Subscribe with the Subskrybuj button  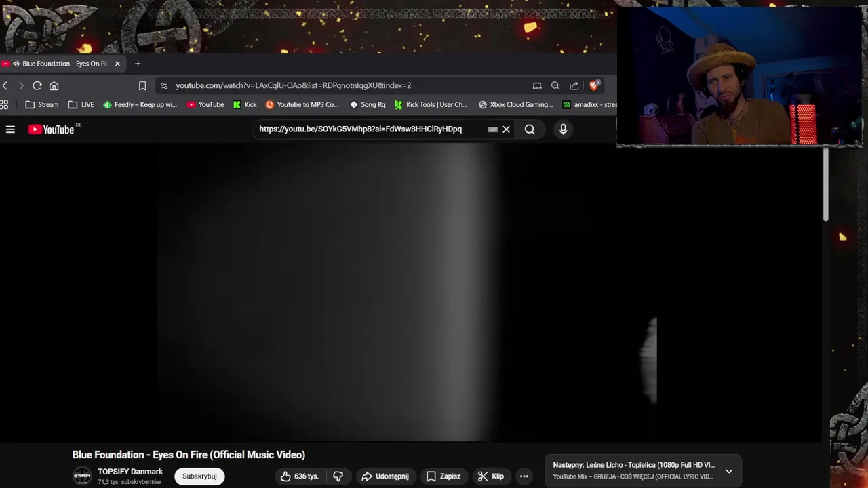click(199, 476)
